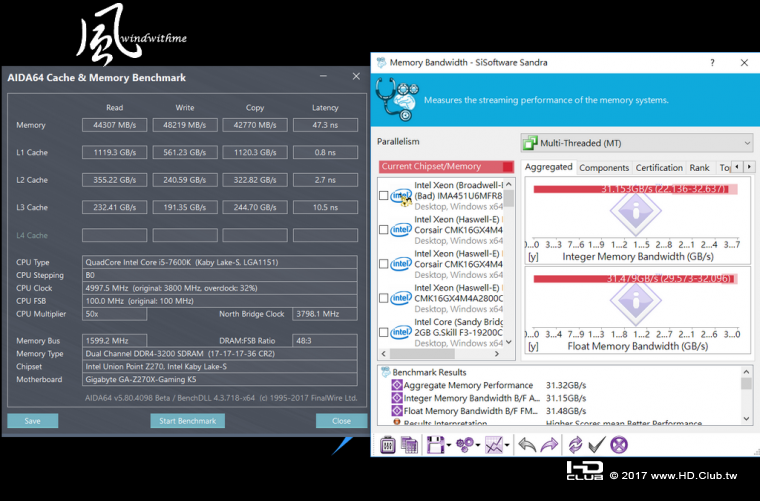Viewport: 760px width, 501px height.
Task: Click the chart graph icon in toolbar
Action: point(494,445)
